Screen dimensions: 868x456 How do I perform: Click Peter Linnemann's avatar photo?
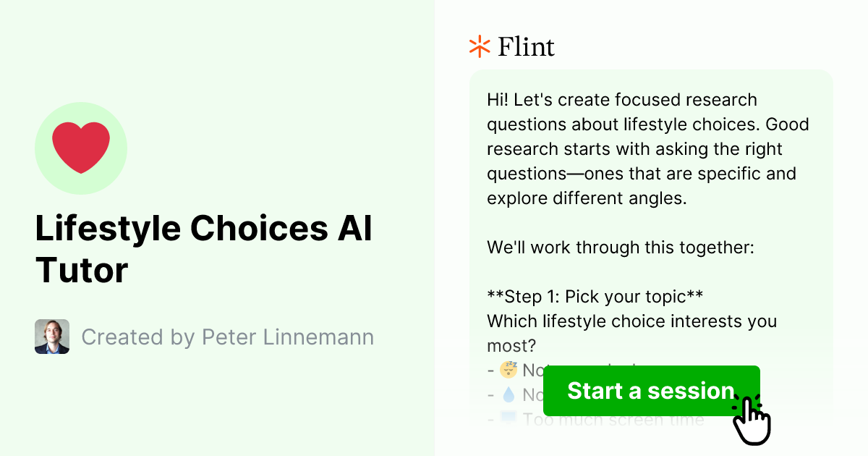51,337
